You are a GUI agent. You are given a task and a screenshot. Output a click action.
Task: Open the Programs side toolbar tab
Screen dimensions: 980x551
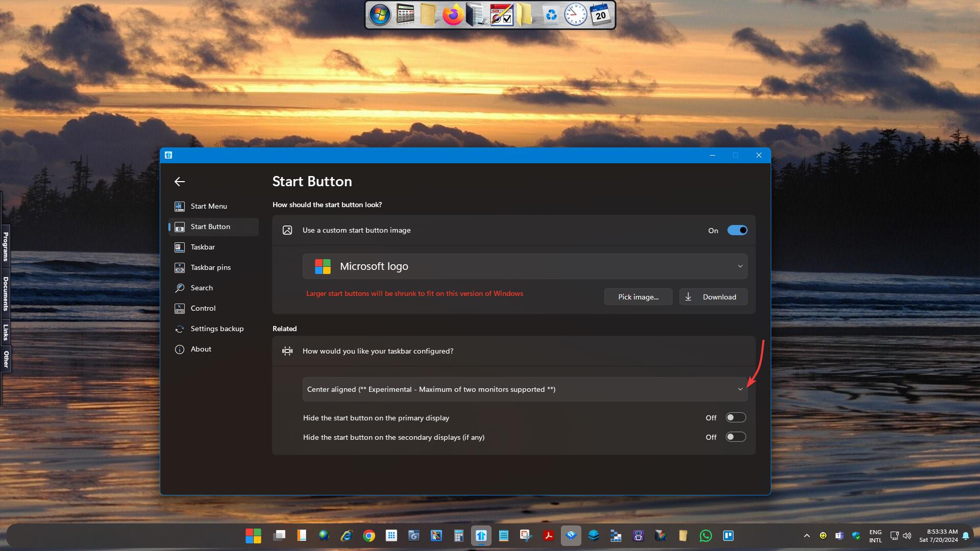pyautogui.click(x=6, y=247)
